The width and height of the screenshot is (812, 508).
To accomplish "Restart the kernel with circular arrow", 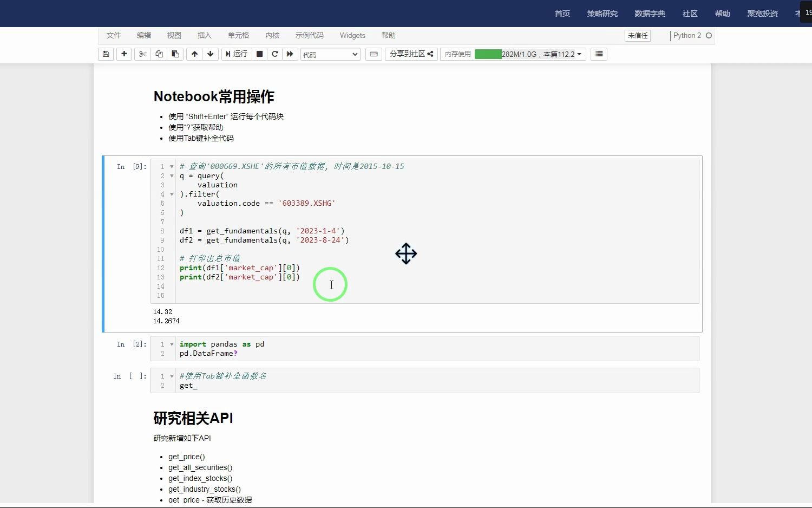I will [275, 54].
